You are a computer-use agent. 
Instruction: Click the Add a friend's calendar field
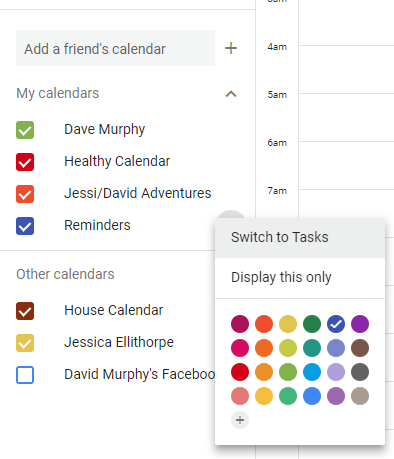point(115,48)
